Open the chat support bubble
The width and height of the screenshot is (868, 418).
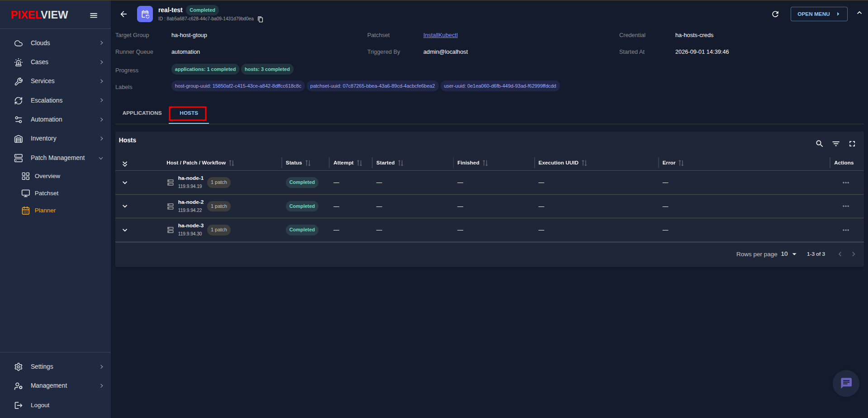click(x=846, y=383)
